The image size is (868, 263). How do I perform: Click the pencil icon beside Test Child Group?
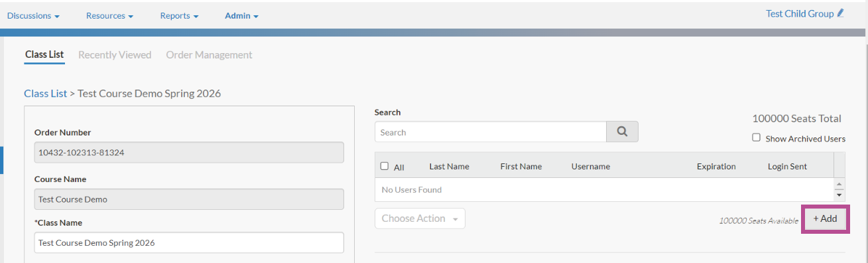point(841,13)
